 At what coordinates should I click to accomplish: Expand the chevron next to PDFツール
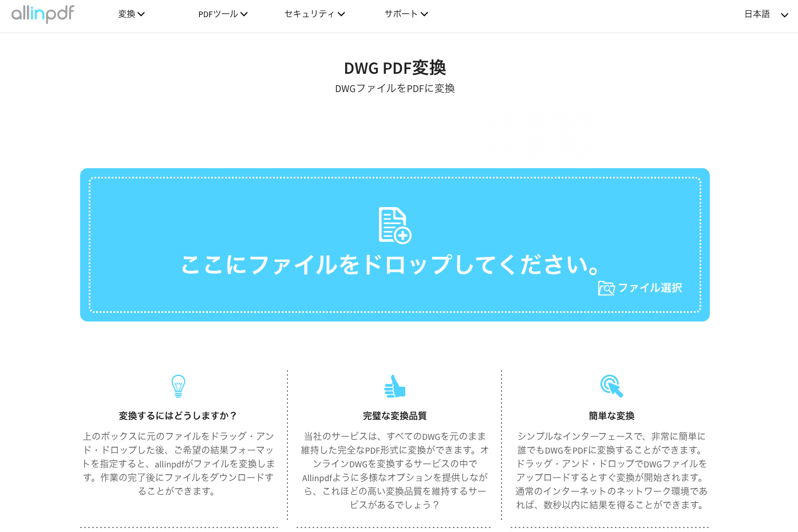(244, 14)
